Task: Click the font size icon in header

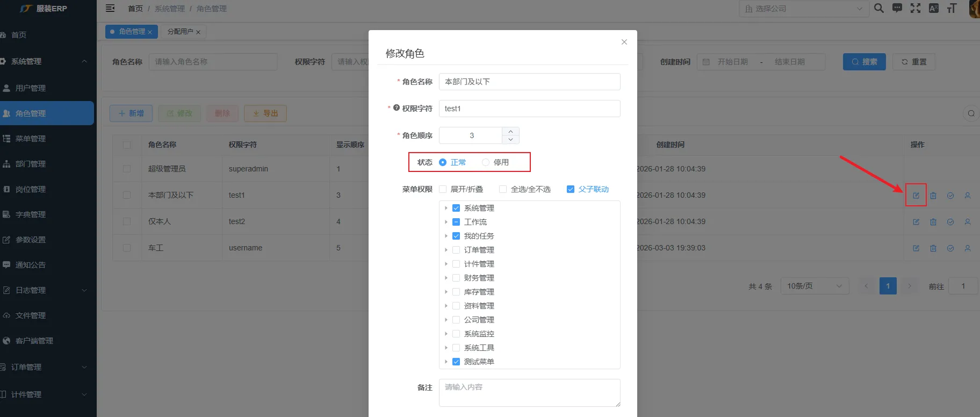Action: pos(952,8)
